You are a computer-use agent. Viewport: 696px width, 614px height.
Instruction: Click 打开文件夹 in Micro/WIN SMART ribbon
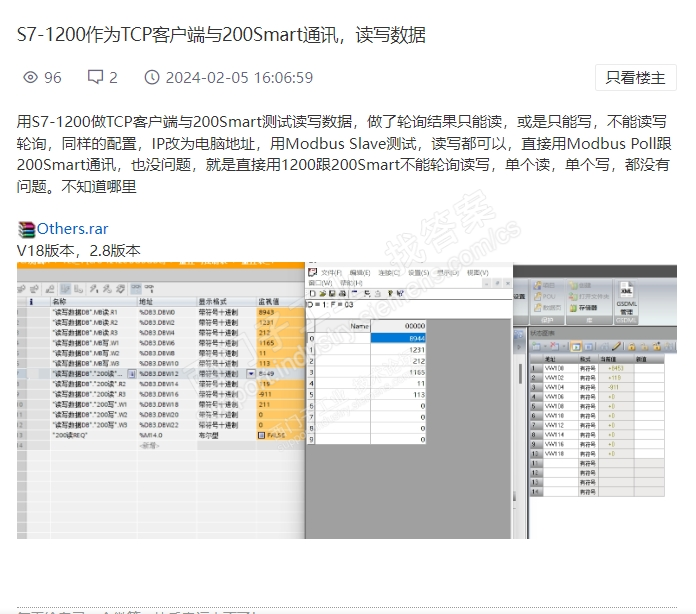tap(589, 296)
